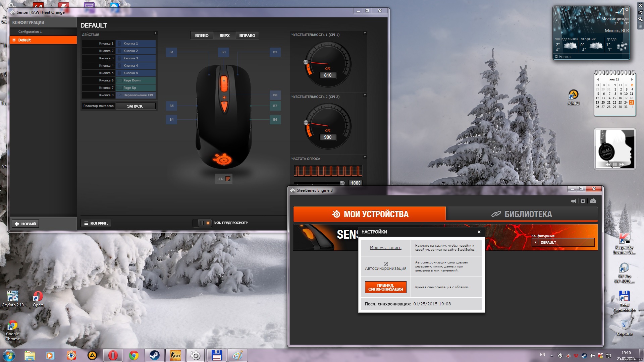The width and height of the screenshot is (644, 362).
Task: Click the Новый new configuration button
Action: click(x=25, y=224)
